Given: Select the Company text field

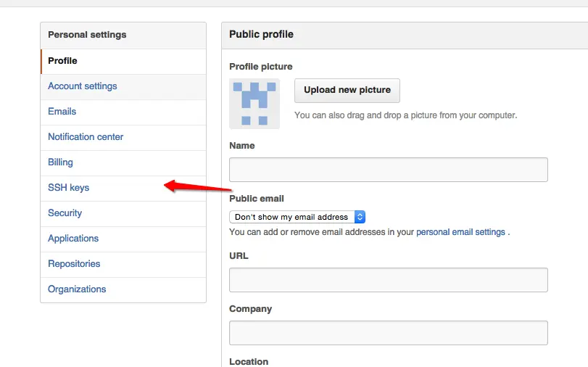Looking at the screenshot, I should (x=388, y=333).
